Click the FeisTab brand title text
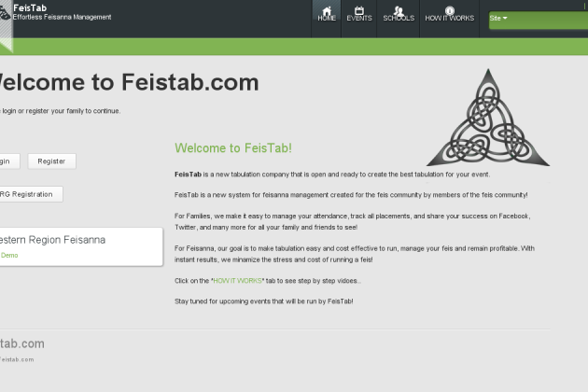This screenshot has width=588, height=392. 30,7
